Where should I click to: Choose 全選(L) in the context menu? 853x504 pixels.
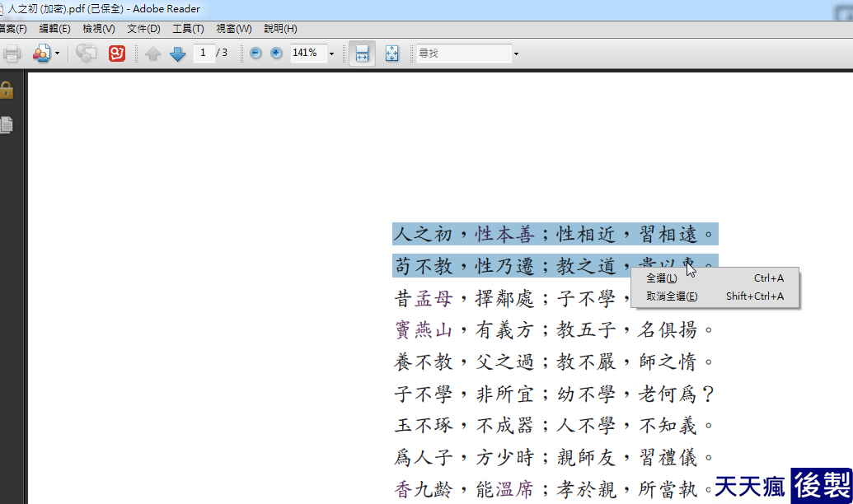tap(715, 278)
